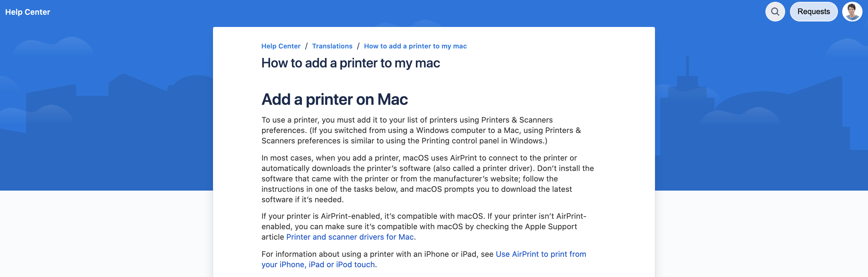Click the slash after Translations breadcrumb
Viewport: 868px width, 277px height.
(358, 46)
